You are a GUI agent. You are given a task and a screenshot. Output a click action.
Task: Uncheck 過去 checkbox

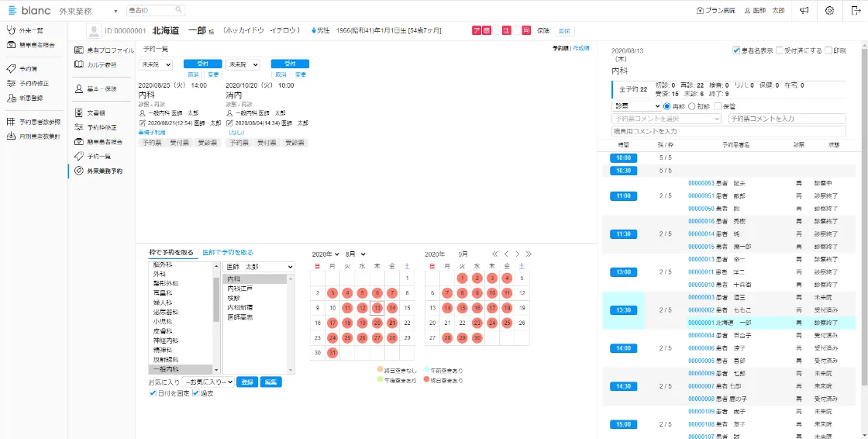click(195, 393)
